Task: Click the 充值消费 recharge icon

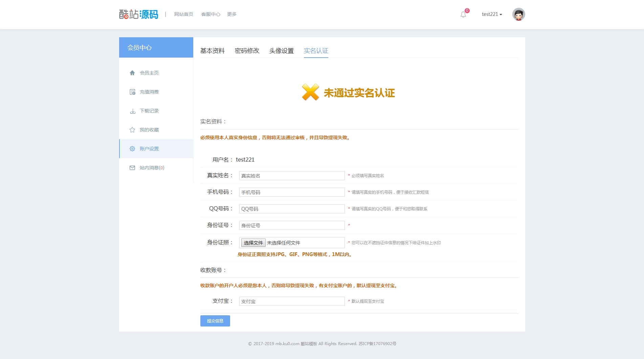Action: (x=132, y=92)
